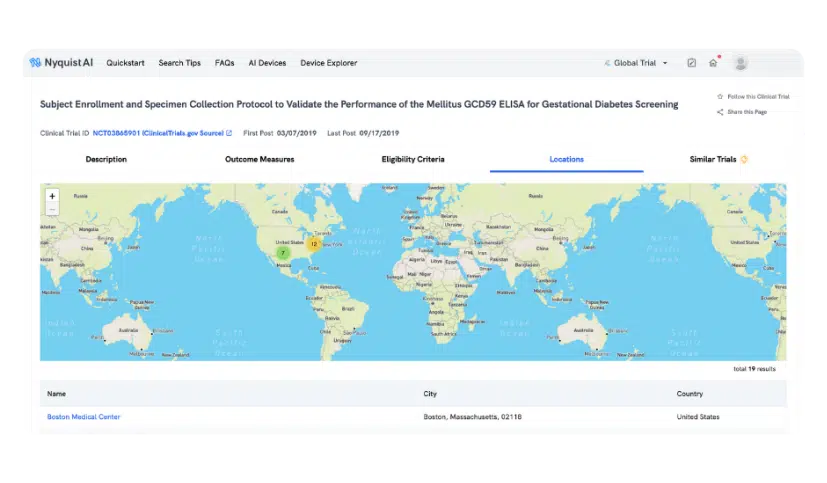Switch to the Outcome Measures tab

pos(259,159)
